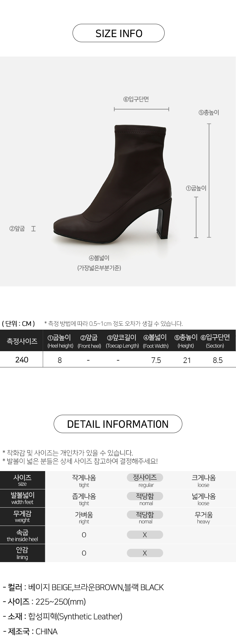Viewport: 236px width, 644px height.
Task: Click the ②앞굽 front heel marker icon
Action: coord(33,228)
